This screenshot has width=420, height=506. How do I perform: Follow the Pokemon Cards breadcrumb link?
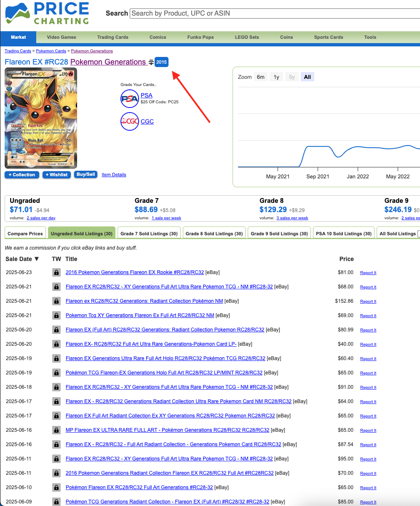click(x=51, y=51)
